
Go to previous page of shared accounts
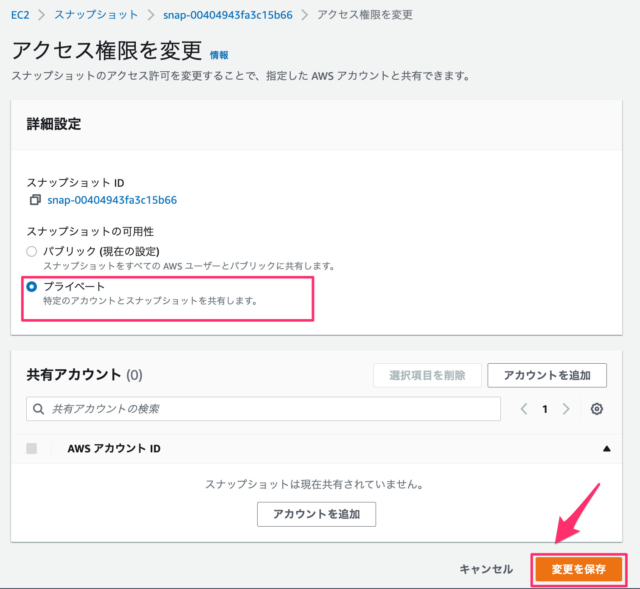524,409
